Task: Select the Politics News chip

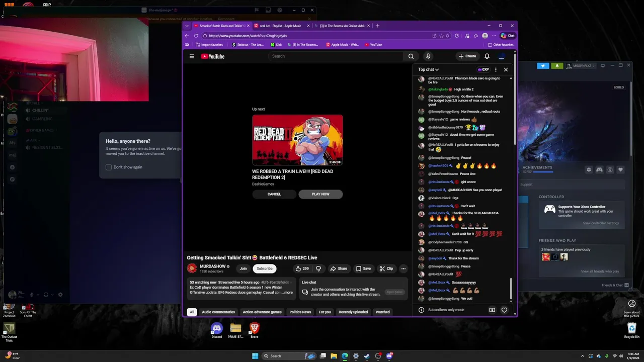Action: (x=300, y=312)
